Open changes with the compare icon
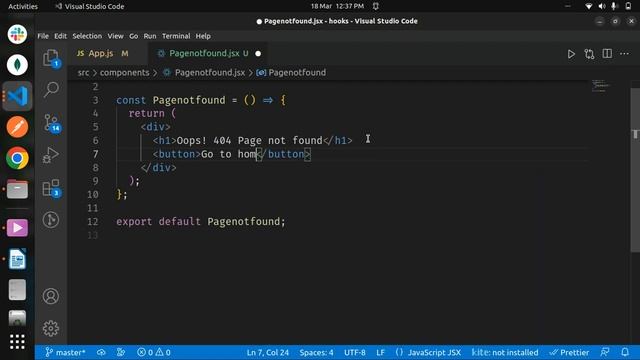 (589, 54)
